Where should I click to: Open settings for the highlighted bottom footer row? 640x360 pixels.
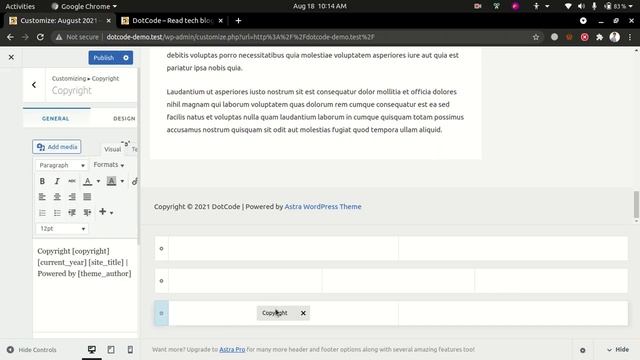click(x=162, y=313)
